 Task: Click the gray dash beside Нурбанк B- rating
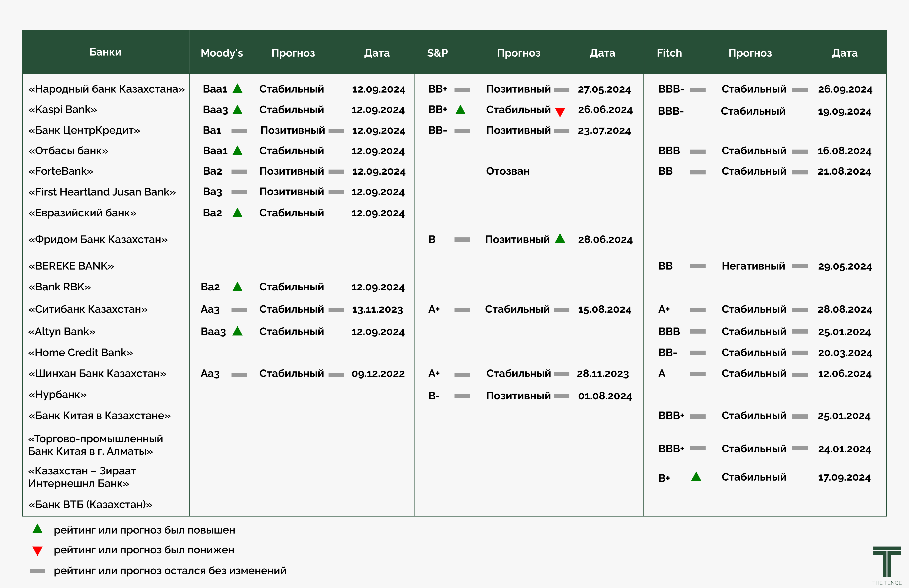click(x=462, y=396)
